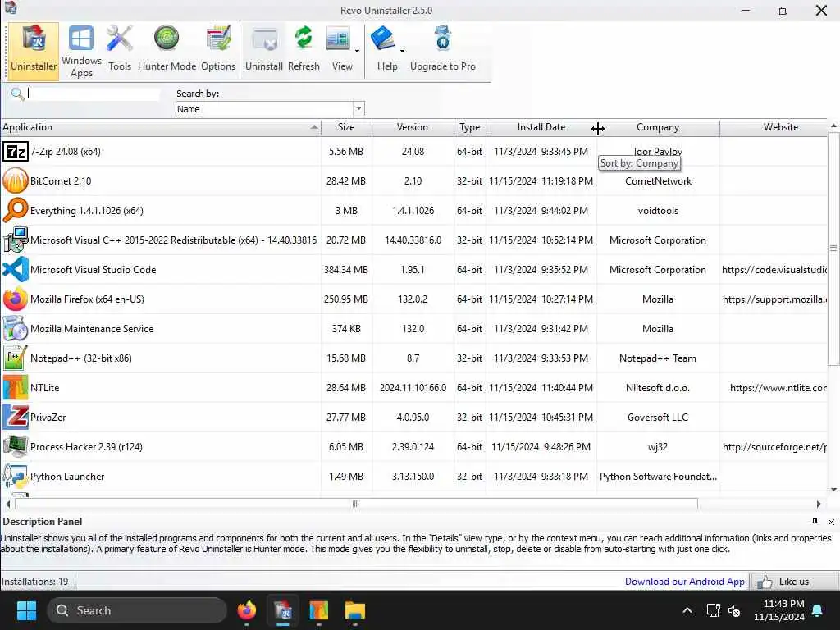The height and width of the screenshot is (630, 840).
Task: Show hidden tray icons chevron
Action: [687, 610]
